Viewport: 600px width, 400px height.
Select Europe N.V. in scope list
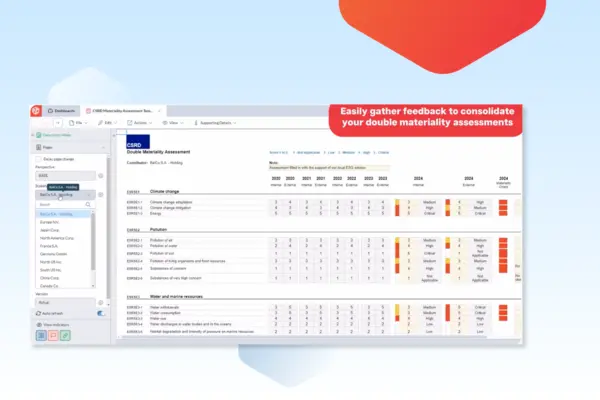click(64, 222)
